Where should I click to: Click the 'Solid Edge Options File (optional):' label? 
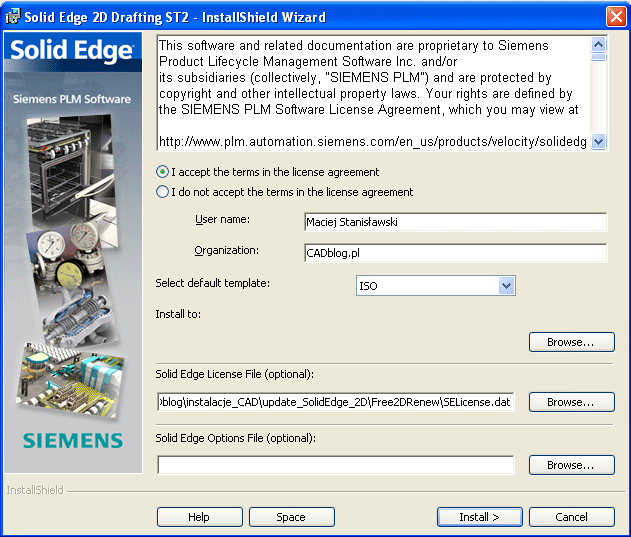[x=235, y=438]
